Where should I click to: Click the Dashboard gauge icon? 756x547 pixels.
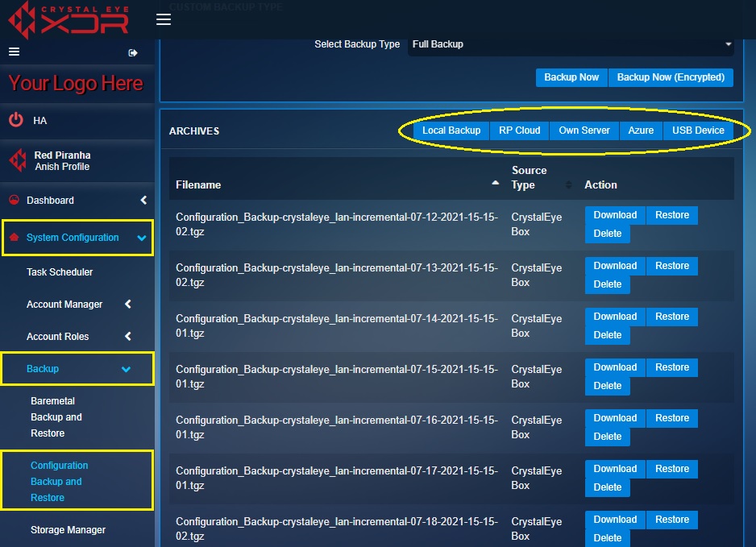point(15,200)
